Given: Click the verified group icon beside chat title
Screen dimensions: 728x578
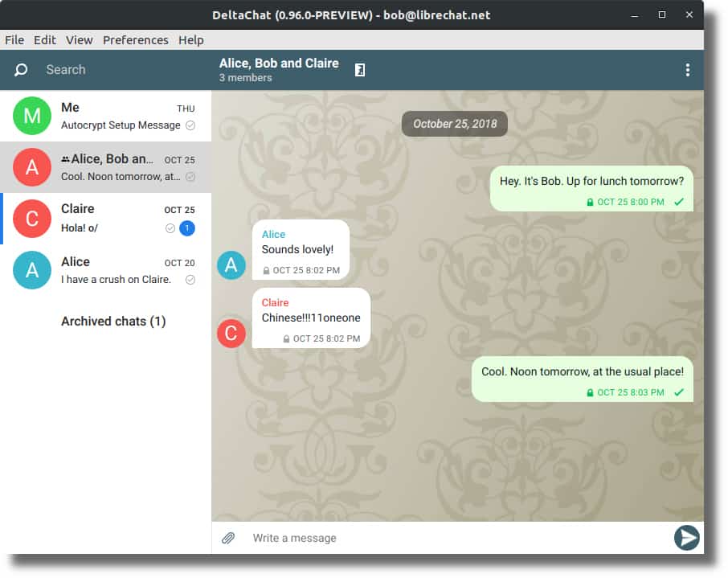Looking at the screenshot, I should point(360,70).
